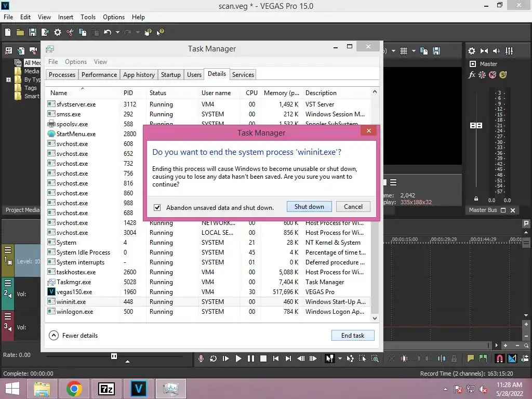The height and width of the screenshot is (399, 532).
Task: Sort process list by the CPU column header
Action: [x=251, y=92]
